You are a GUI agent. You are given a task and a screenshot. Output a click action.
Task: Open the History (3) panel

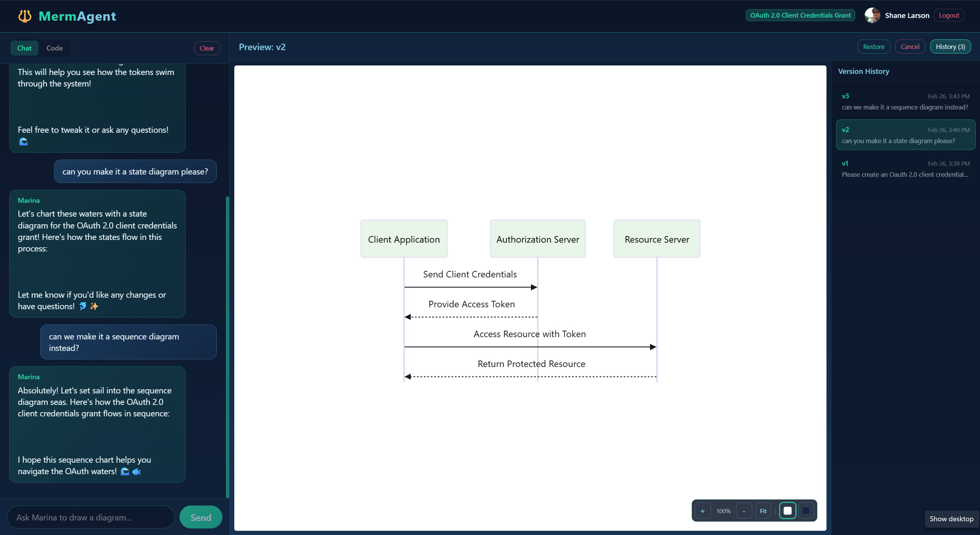951,46
